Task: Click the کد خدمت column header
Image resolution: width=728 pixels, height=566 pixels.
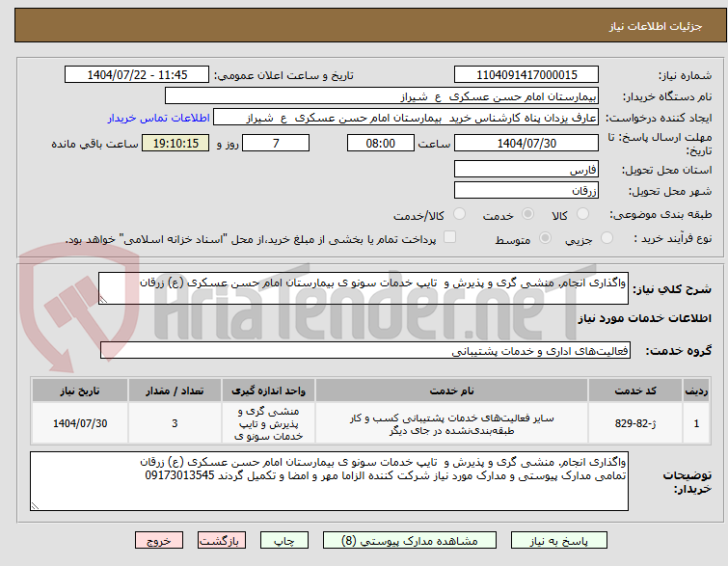Action: coord(635,391)
